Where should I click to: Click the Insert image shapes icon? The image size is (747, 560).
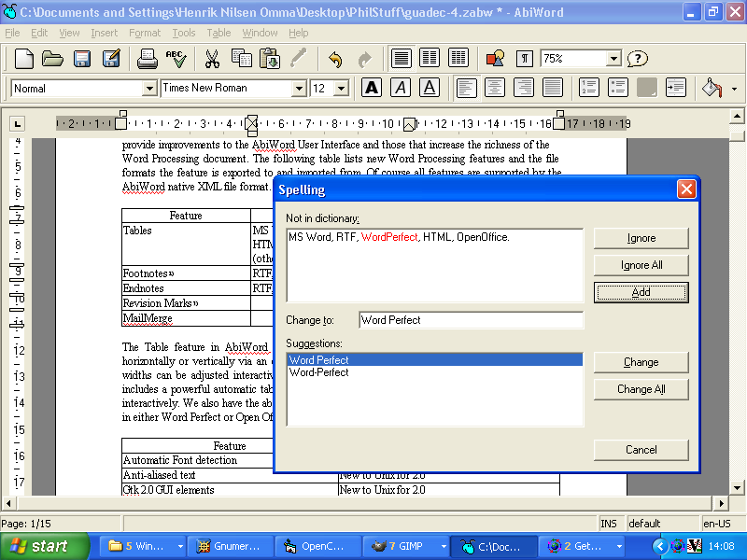[x=495, y=59]
